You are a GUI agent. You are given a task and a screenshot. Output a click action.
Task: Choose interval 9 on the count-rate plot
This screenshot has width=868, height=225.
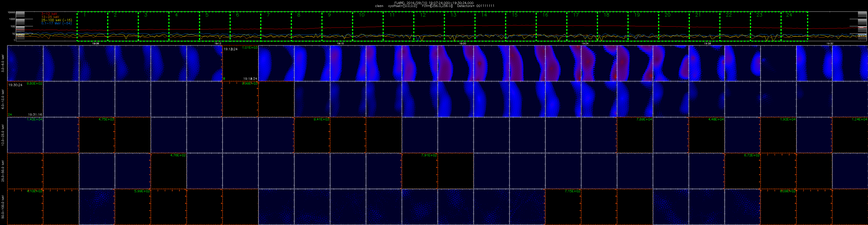tap(329, 15)
